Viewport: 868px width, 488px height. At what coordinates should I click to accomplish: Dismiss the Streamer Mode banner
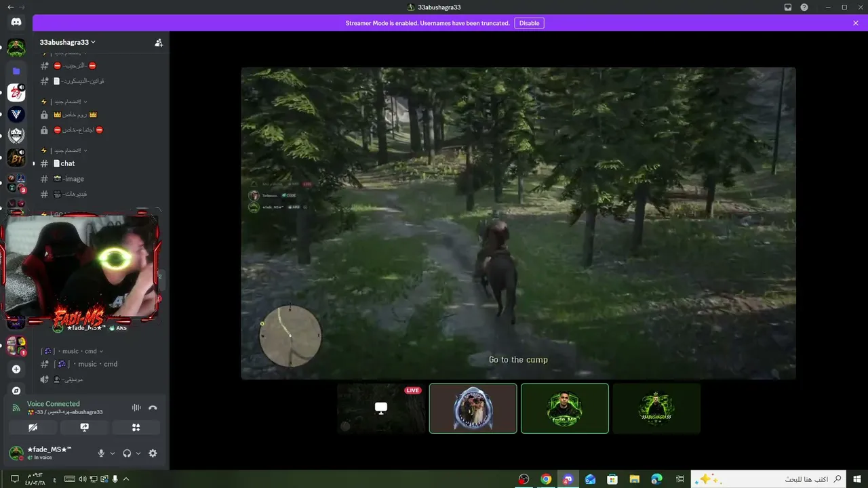click(856, 23)
